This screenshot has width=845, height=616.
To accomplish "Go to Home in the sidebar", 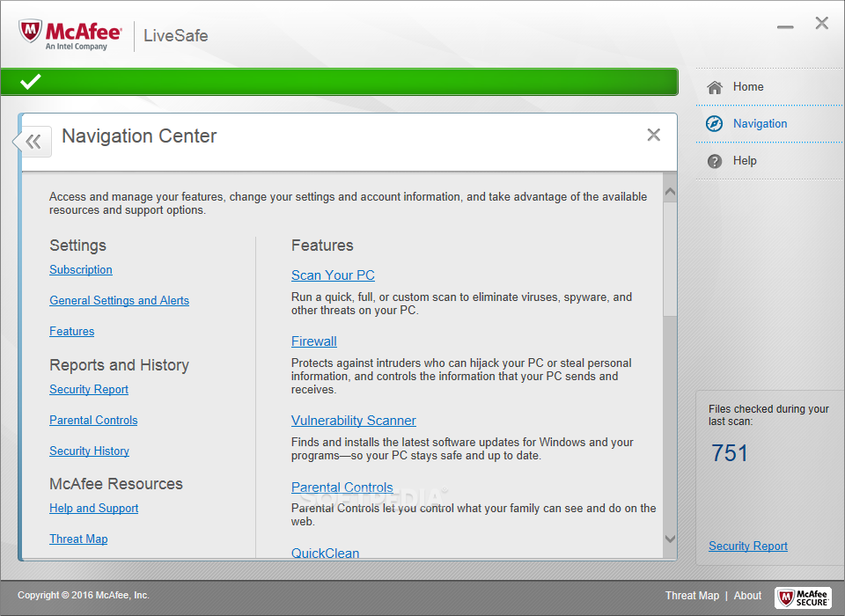I will click(748, 87).
